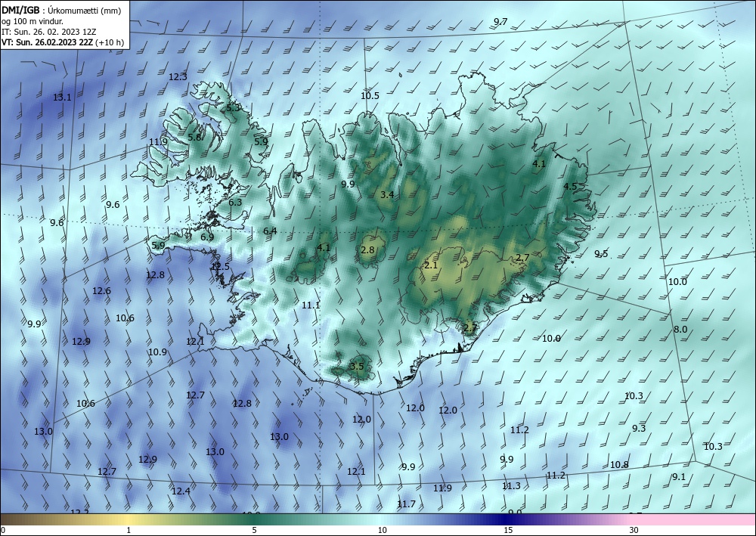Click the 9.3 value label
Image resolution: width=756 pixels, height=536 pixels.
[639, 429]
